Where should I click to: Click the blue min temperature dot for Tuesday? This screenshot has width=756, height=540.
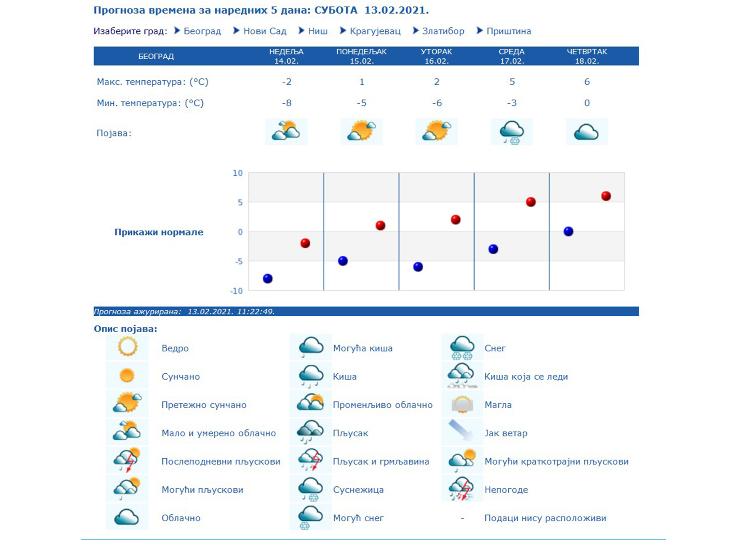pos(418,267)
